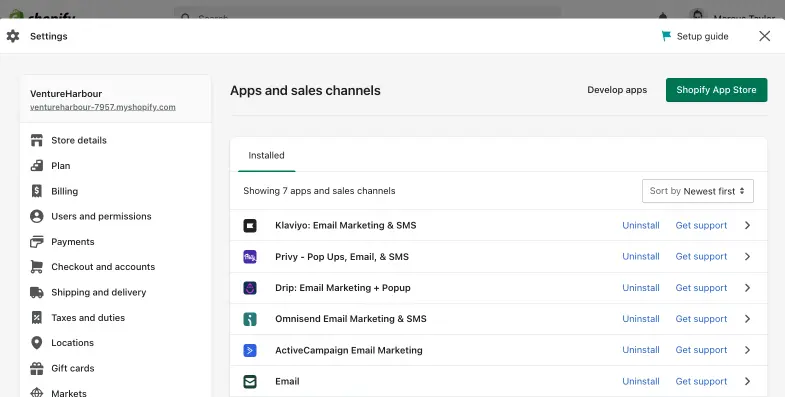This screenshot has height=397, width=785.
Task: Open Store details settings
Action: [x=79, y=140]
